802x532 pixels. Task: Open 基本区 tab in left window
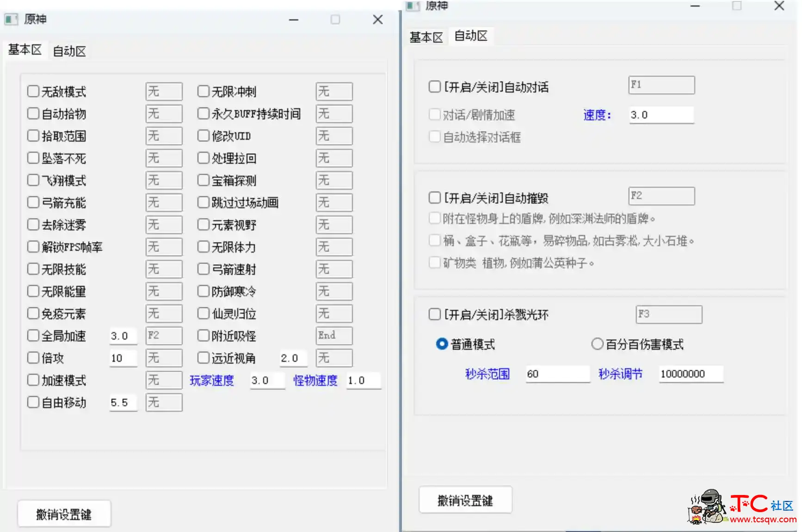(x=25, y=49)
